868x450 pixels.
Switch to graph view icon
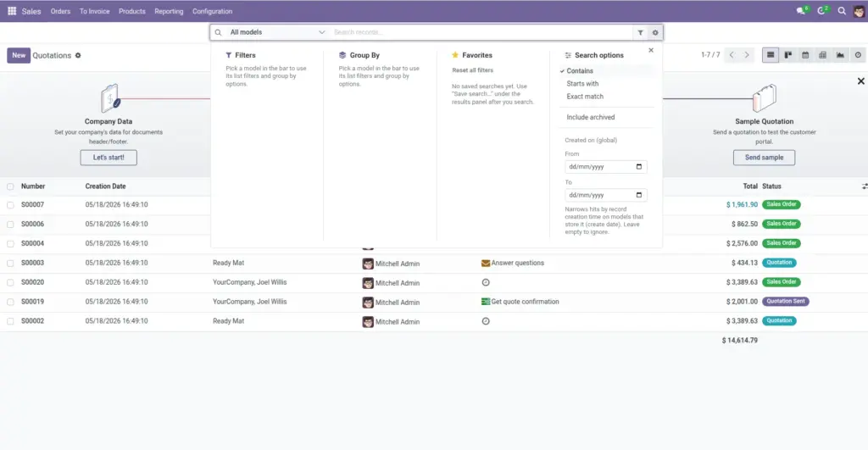click(x=840, y=55)
